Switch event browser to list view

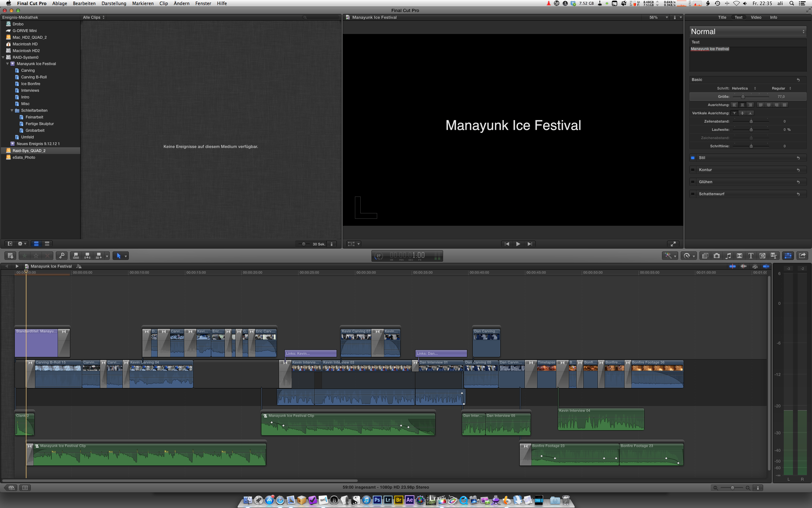click(x=47, y=244)
